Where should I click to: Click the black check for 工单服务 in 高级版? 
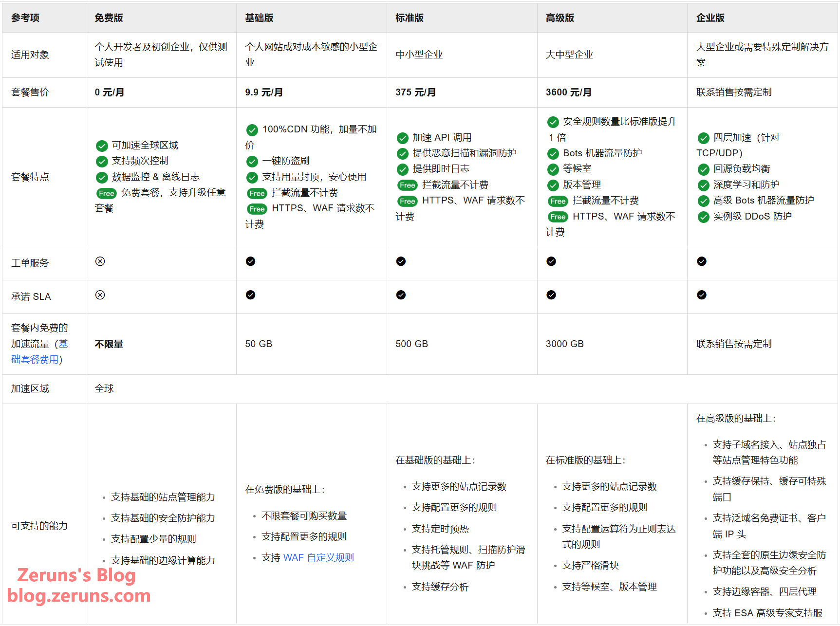click(x=551, y=261)
